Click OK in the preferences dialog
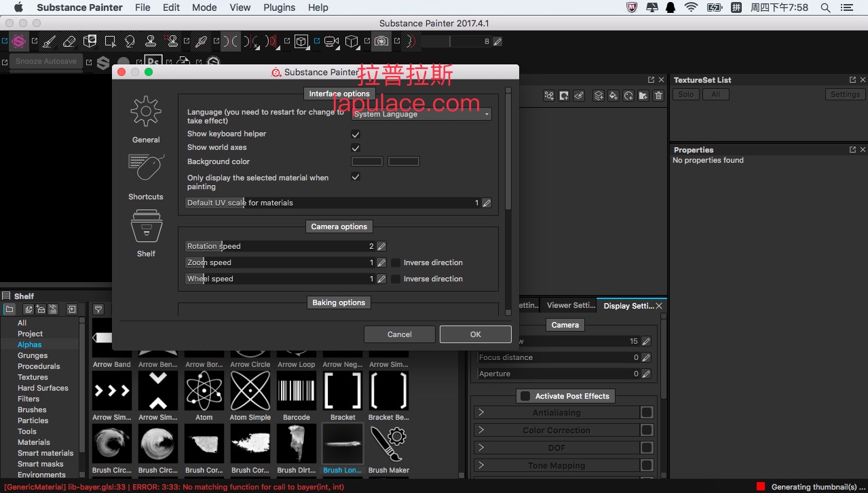The height and width of the screenshot is (493, 868). (476, 334)
